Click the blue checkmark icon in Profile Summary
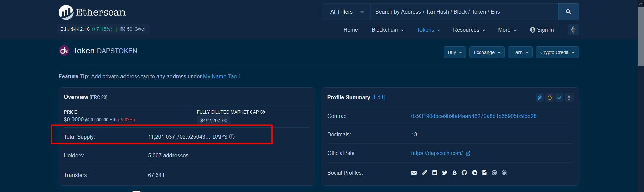 (559, 98)
